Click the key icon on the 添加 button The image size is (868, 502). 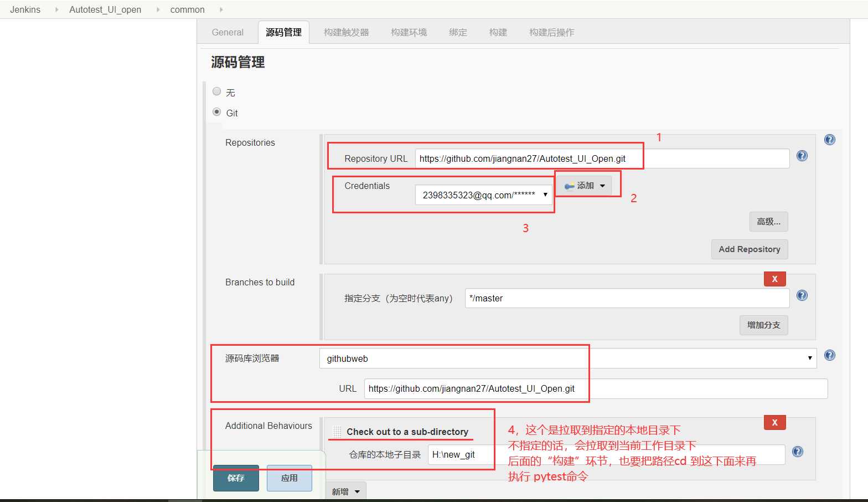point(569,186)
